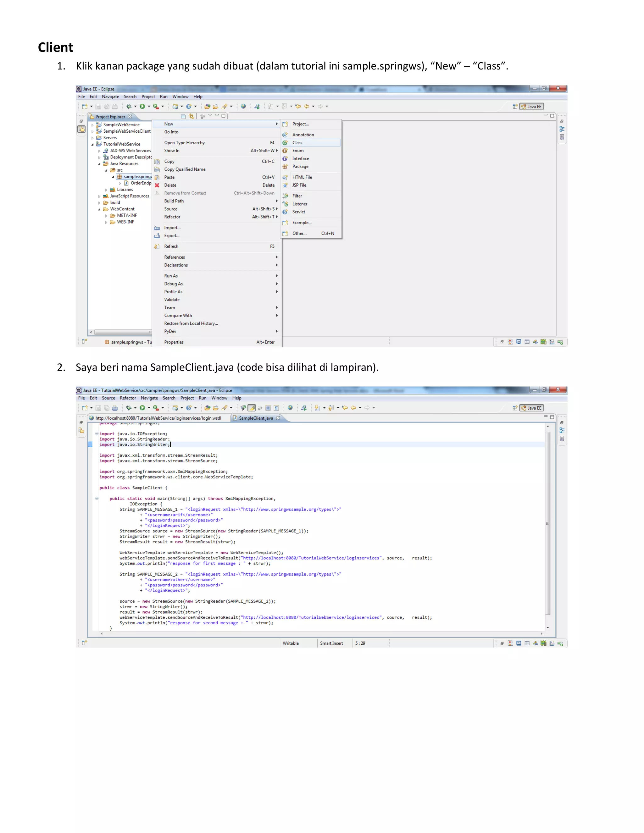The height and width of the screenshot is (833, 644).
Task: Click Back arrow in Project Explorer window toolbar
Action: [306, 107]
